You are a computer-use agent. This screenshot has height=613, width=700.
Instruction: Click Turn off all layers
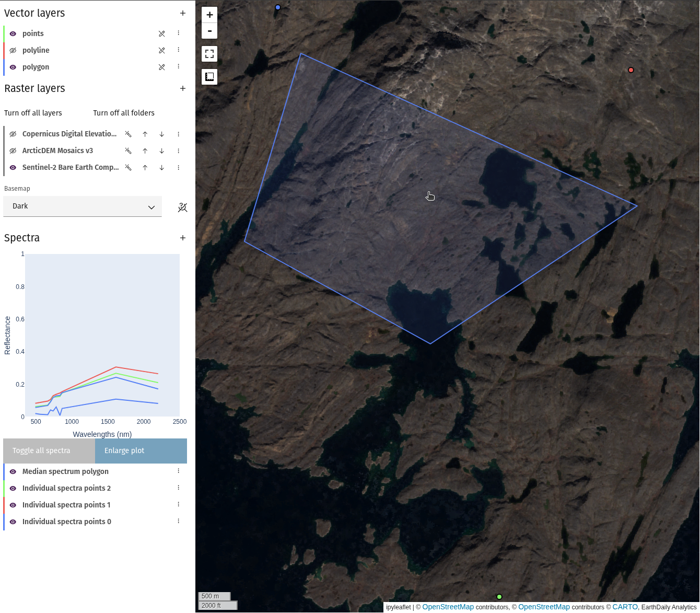pyautogui.click(x=33, y=113)
